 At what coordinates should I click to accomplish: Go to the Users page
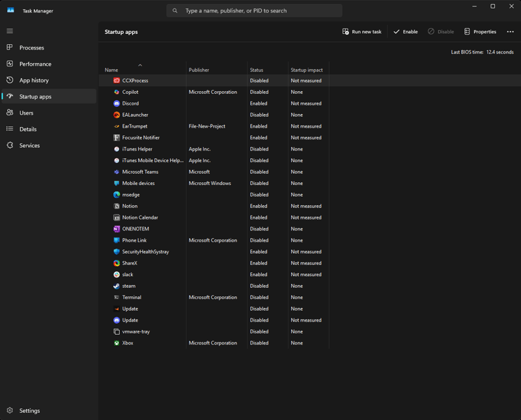(49, 113)
